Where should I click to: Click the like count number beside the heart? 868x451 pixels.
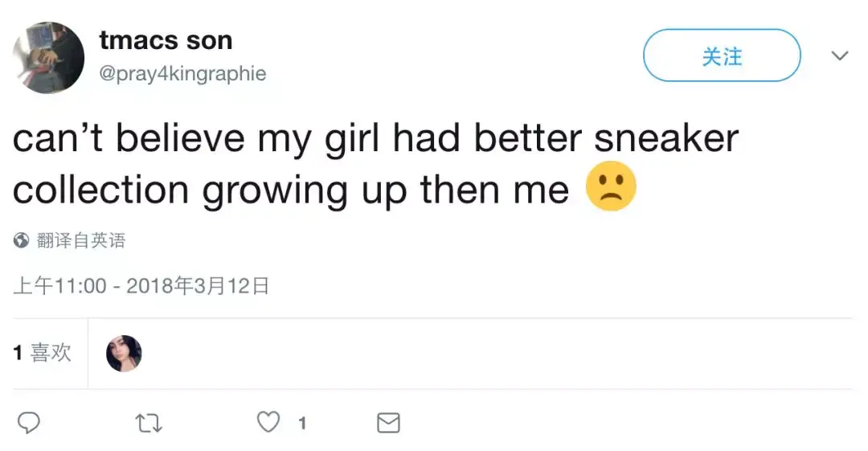pos(302,423)
